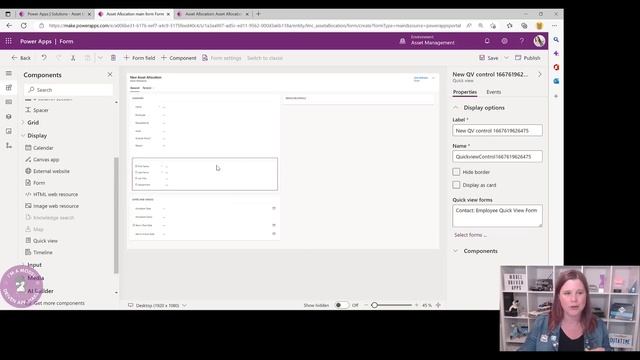Tick the Display as card checkbox
Screen dimensions: 640x360
(456, 185)
